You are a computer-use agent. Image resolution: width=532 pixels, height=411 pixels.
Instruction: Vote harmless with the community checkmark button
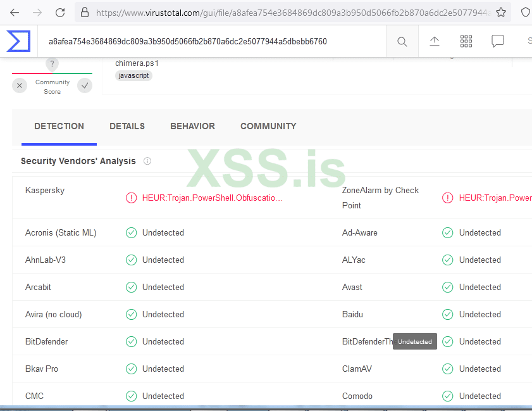(x=85, y=85)
